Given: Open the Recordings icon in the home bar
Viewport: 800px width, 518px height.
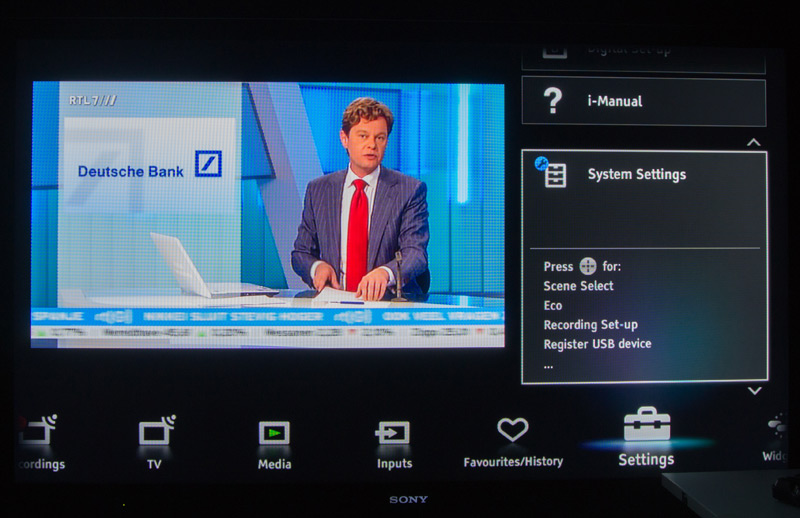Looking at the screenshot, I should pyautogui.click(x=39, y=430).
